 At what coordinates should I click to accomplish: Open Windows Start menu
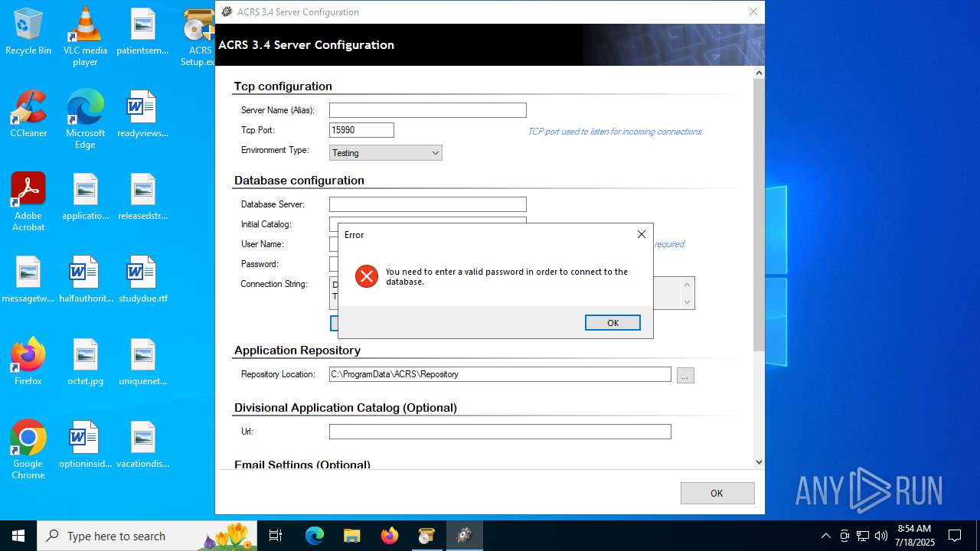point(18,536)
